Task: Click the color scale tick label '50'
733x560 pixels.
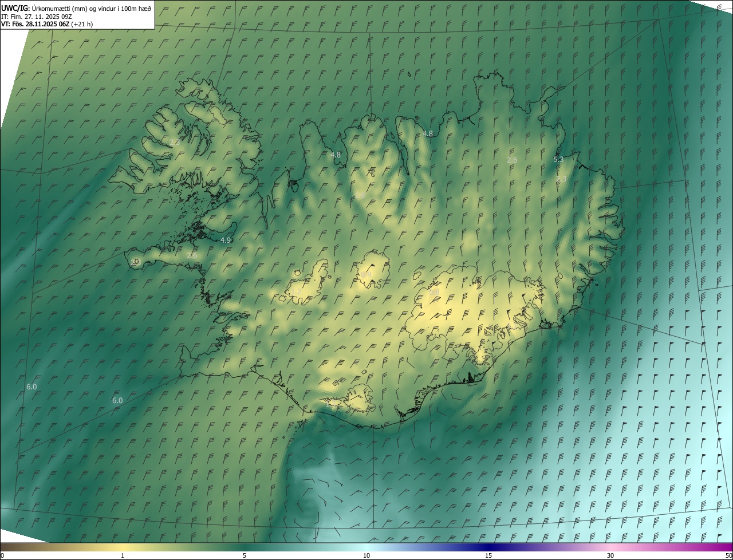Action: click(728, 556)
